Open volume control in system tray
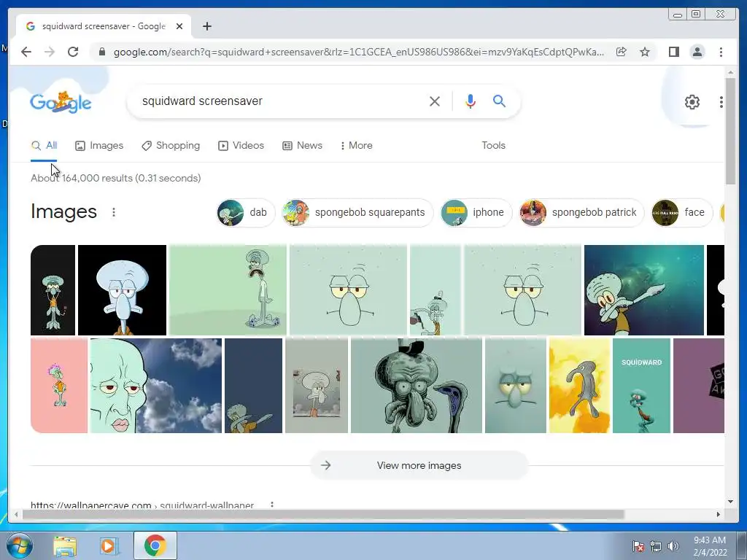747x560 pixels. [x=673, y=546]
